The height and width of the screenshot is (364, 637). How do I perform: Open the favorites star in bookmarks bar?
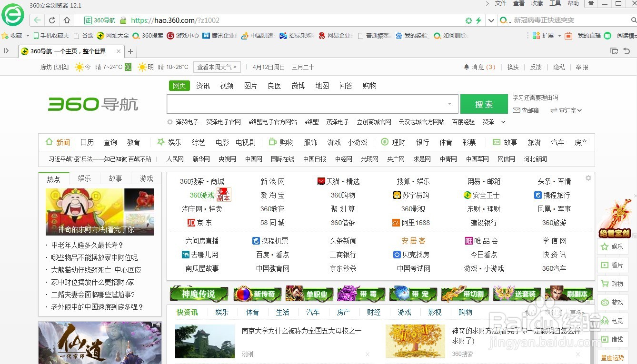click(5, 36)
